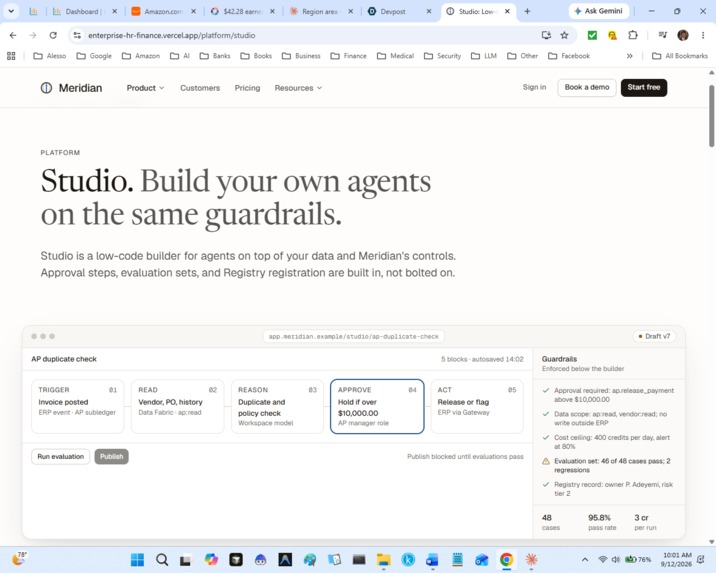Select the Reason block Duplicate and policy check
Viewport: 716px width, 573px height.
[277, 406]
